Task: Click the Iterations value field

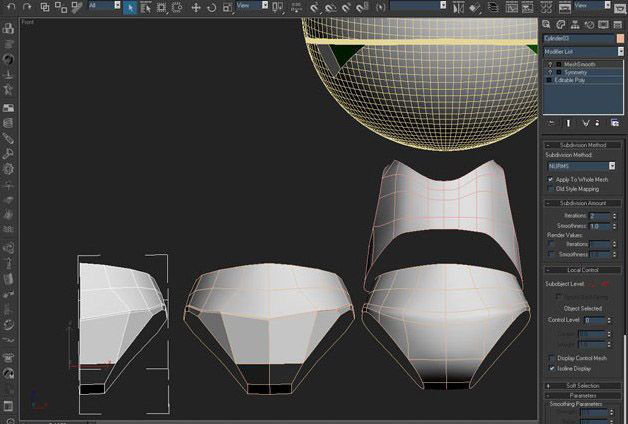Action: pos(601,216)
